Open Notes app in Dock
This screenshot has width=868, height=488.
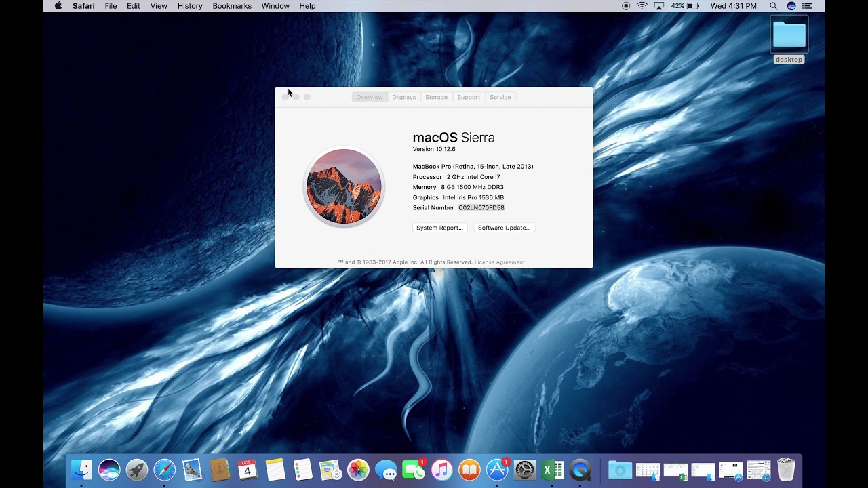click(x=275, y=470)
